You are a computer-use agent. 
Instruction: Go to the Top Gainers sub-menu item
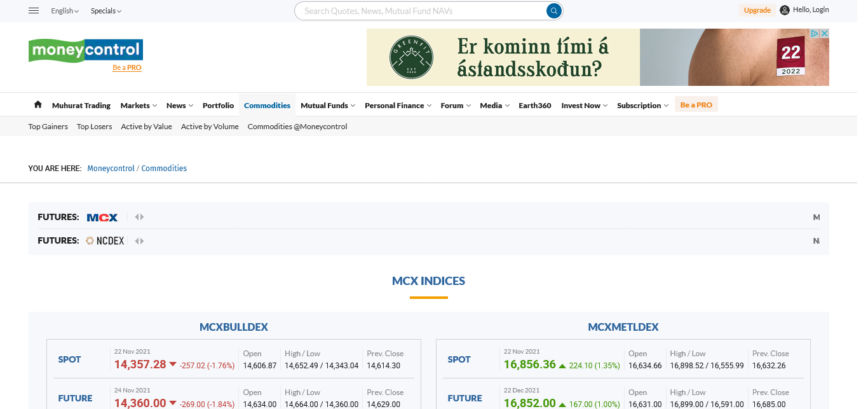point(48,127)
